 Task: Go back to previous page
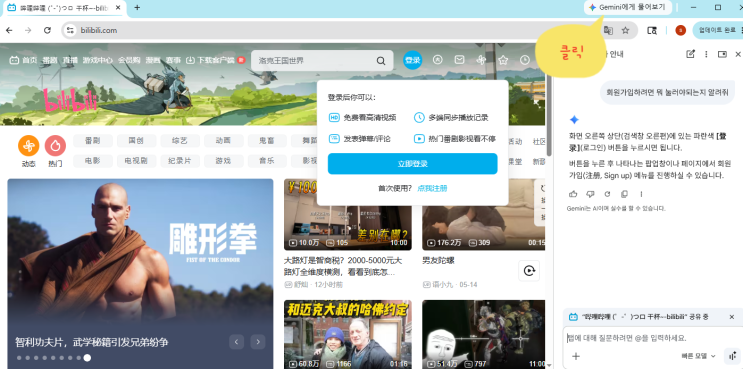[9, 30]
